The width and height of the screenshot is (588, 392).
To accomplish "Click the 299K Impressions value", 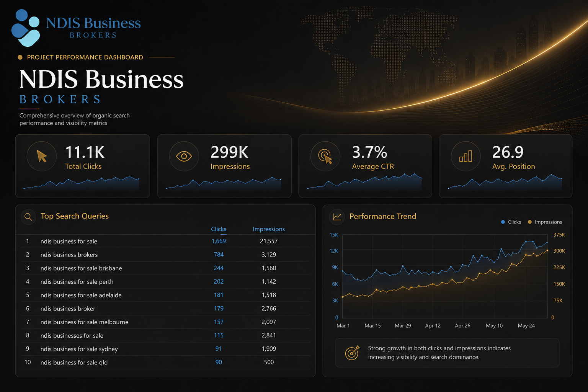I will point(229,152).
